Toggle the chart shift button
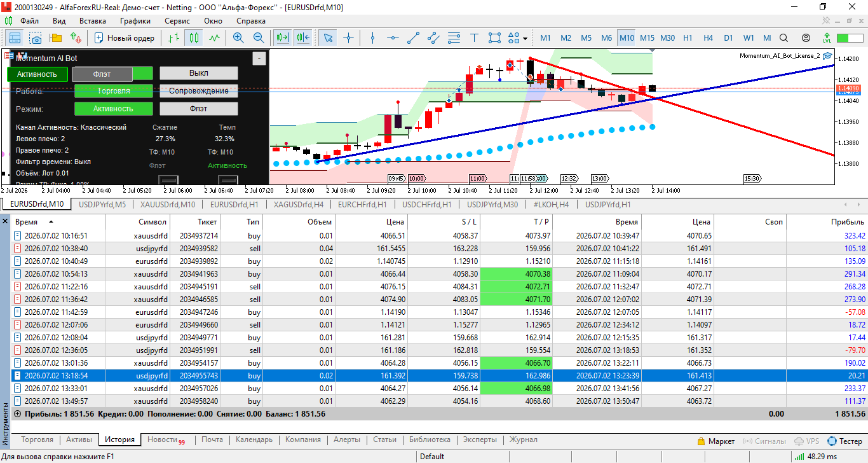Image resolution: width=868 pixels, height=463 pixels. [x=302, y=38]
